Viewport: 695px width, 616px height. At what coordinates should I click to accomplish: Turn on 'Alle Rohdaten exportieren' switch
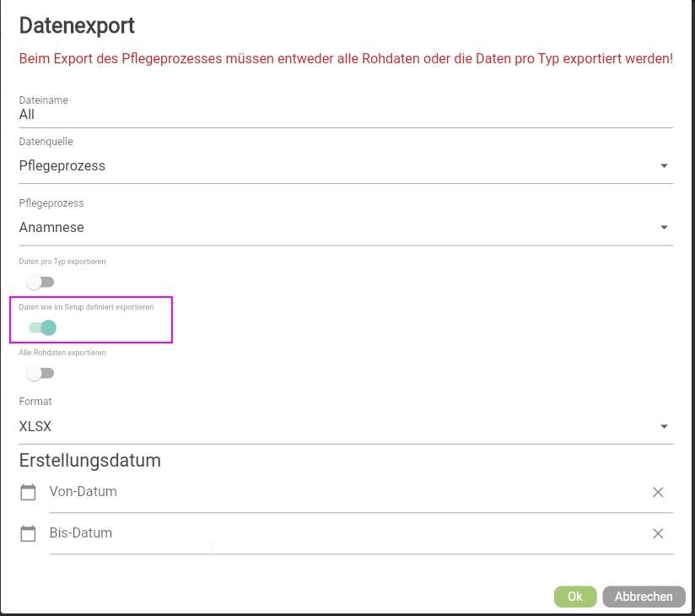(40, 373)
